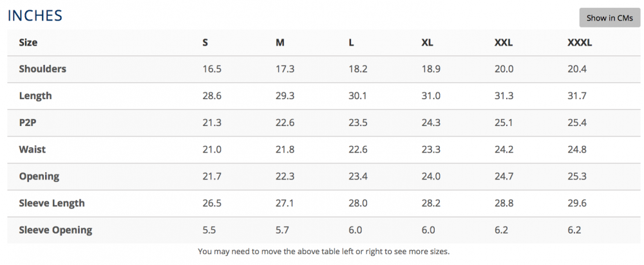Click the INCHES heading

point(35,15)
